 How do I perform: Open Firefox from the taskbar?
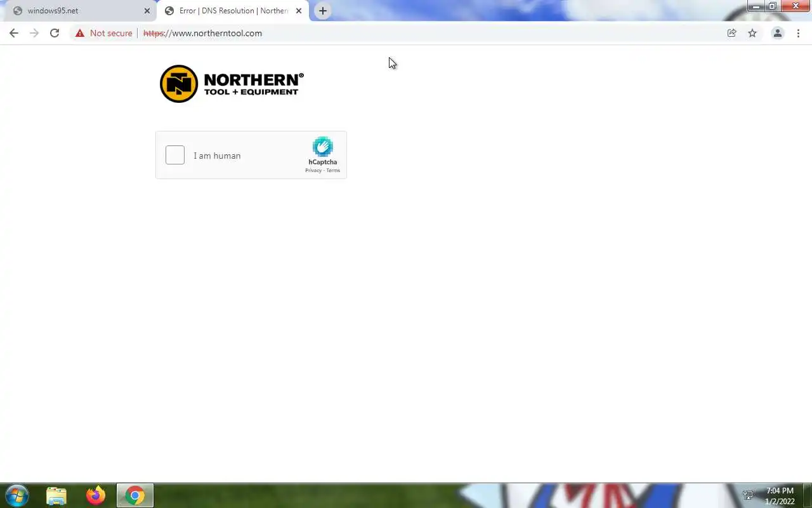click(x=96, y=495)
